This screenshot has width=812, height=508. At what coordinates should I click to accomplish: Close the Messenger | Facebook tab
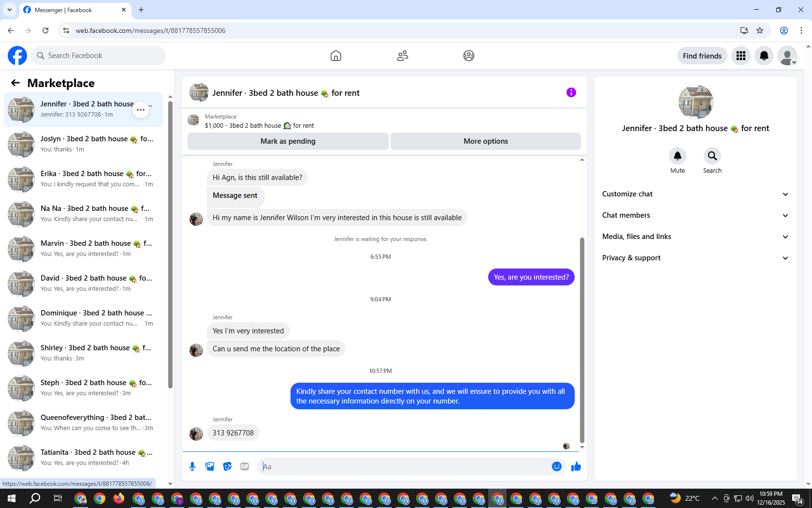124,10
